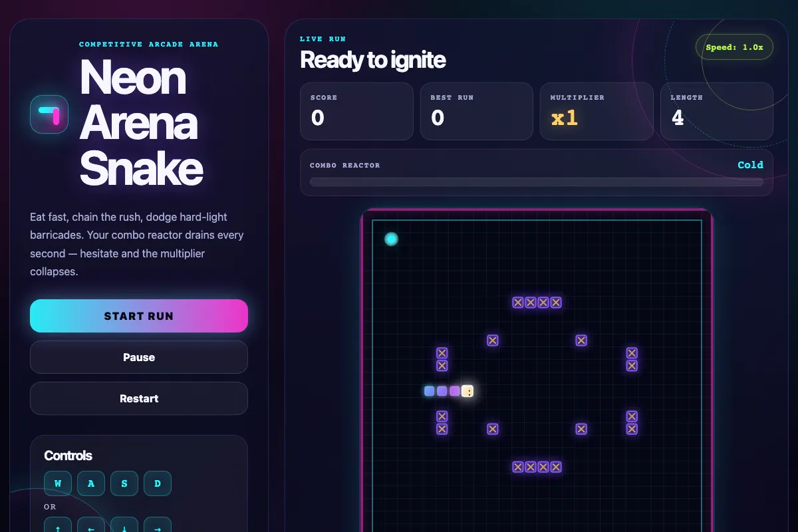Click the right arrow control key
The image size is (798, 532).
(x=158, y=525)
